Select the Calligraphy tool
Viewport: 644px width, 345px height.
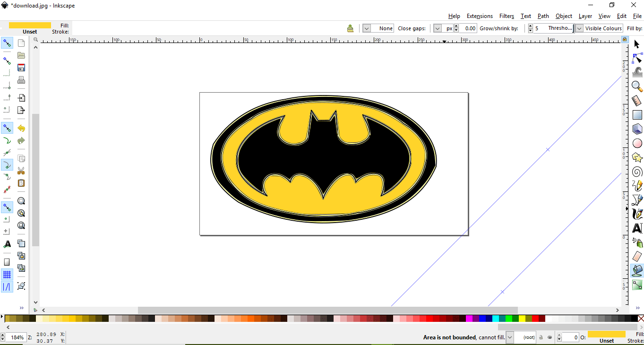[637, 214]
